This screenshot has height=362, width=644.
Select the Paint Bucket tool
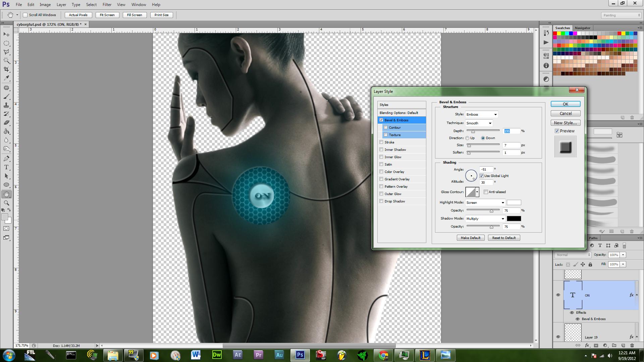click(x=6, y=131)
